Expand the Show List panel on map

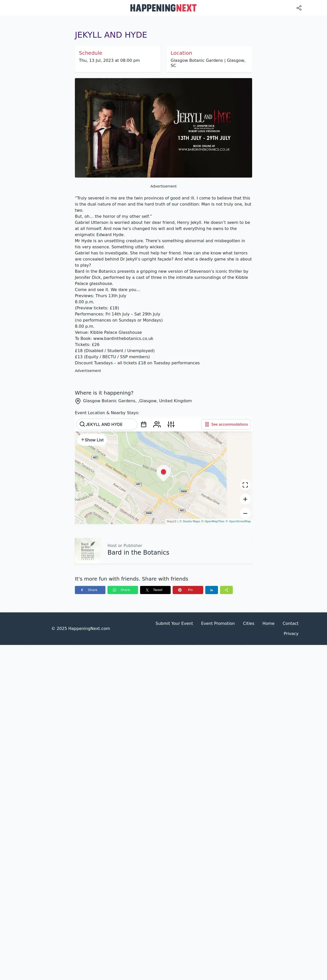tap(92, 440)
